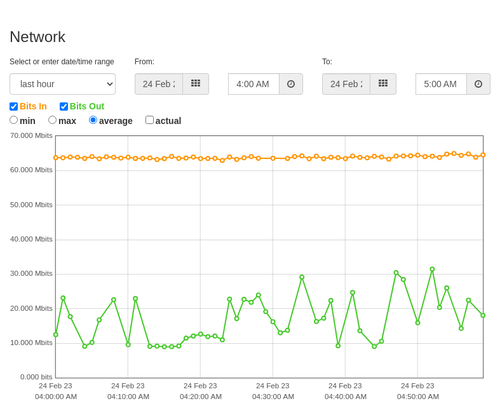Click the To date field '24 Feb'
The image size is (500, 403).
pos(346,84)
